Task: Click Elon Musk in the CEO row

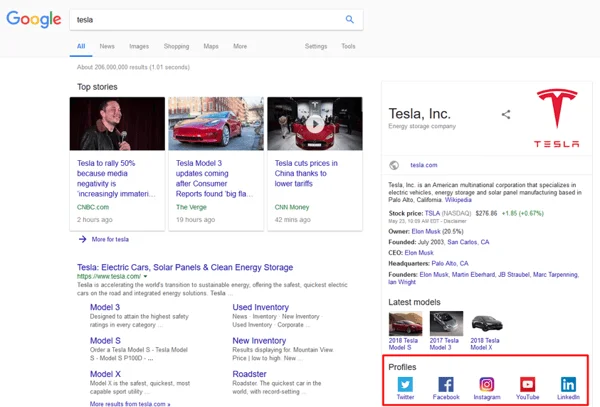Action: [419, 253]
